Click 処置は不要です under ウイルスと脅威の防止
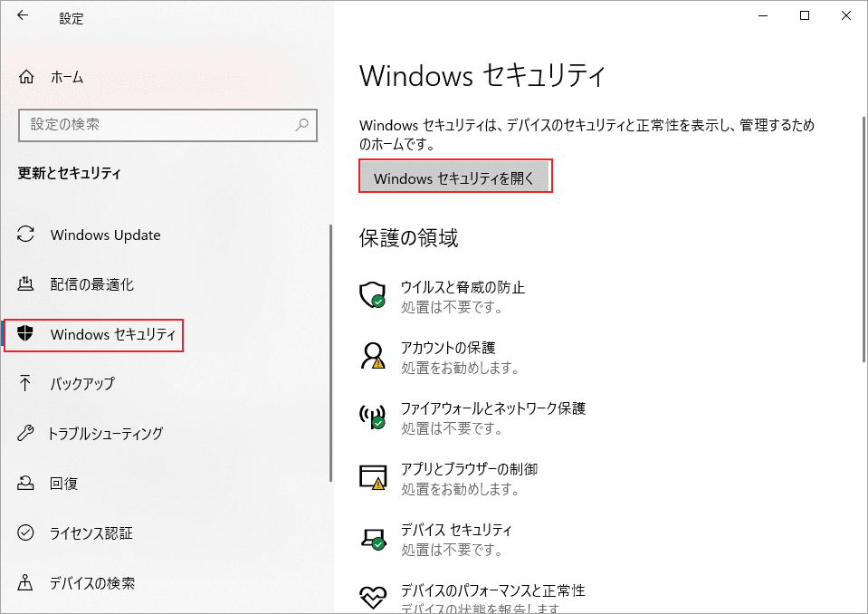868x614 pixels. coord(452,307)
